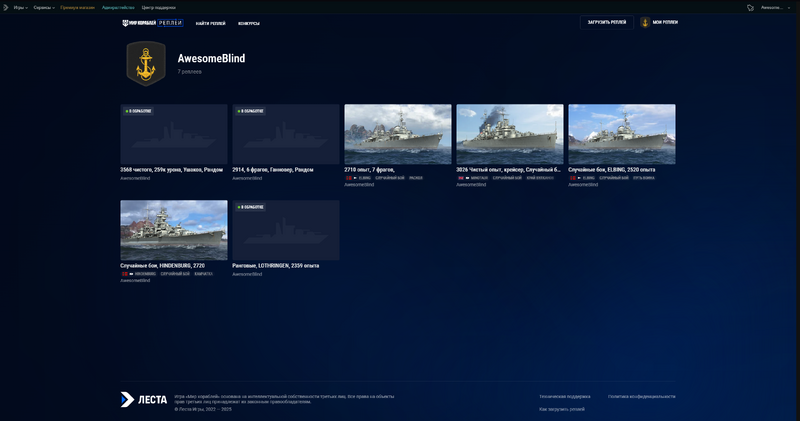Click flag icon under 3026 Чистый опыт replay
The image size is (800, 421).
[x=461, y=178]
